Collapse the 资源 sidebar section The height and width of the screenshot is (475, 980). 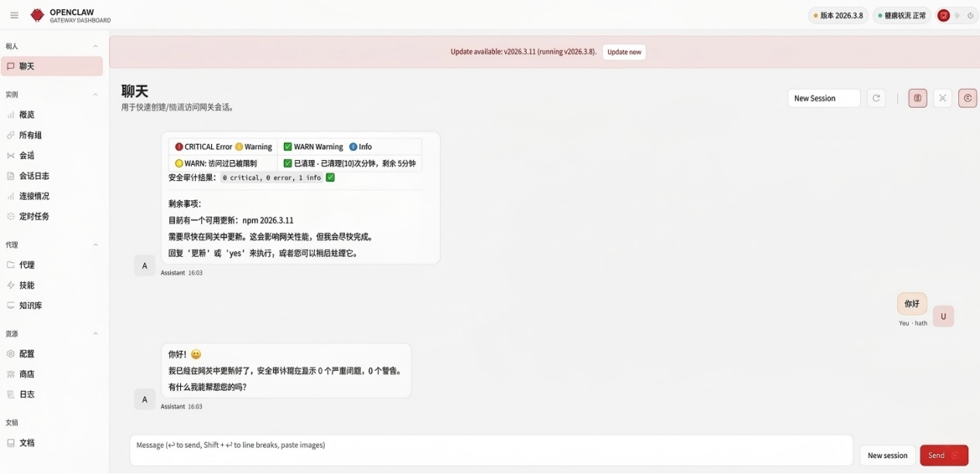point(94,333)
